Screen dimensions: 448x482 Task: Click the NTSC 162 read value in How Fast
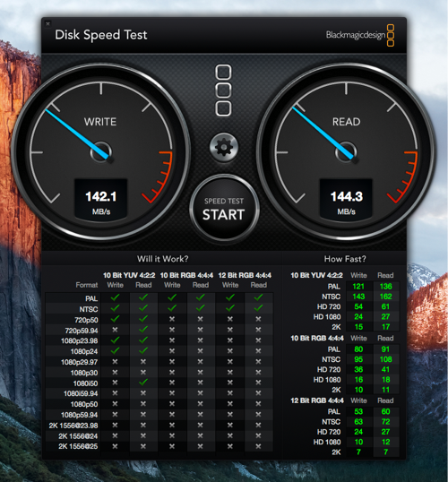[386, 297]
